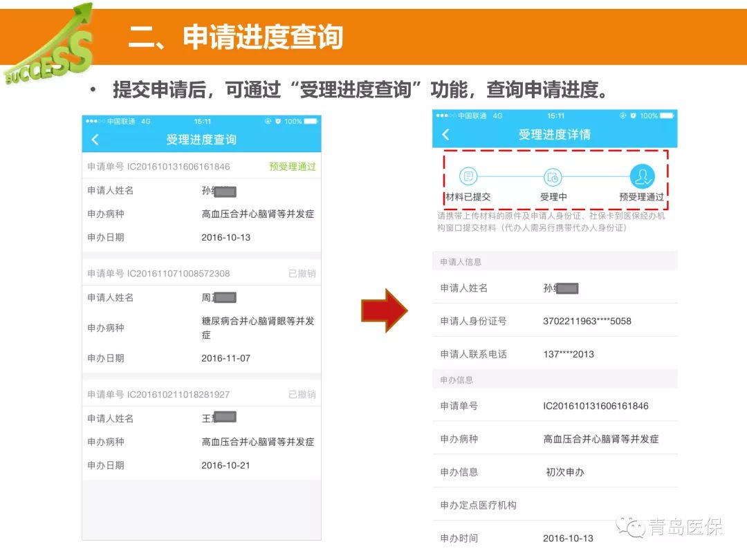The image size is (747, 560).
Task: Tap back arrow on 受理进度详情 screen
Action: [445, 135]
